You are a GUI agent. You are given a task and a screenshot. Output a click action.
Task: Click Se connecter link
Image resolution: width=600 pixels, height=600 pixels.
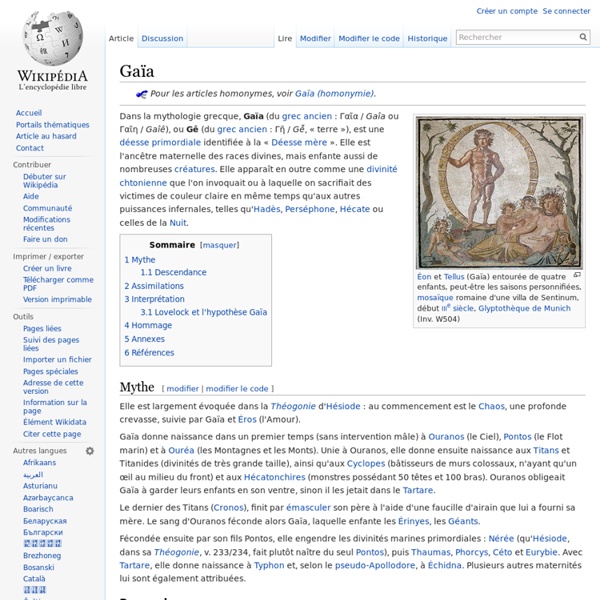click(x=566, y=11)
